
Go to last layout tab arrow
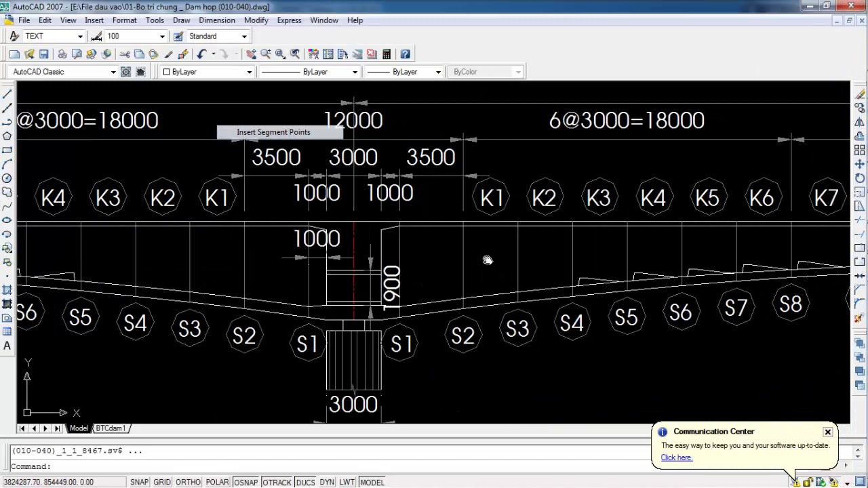[x=57, y=428]
